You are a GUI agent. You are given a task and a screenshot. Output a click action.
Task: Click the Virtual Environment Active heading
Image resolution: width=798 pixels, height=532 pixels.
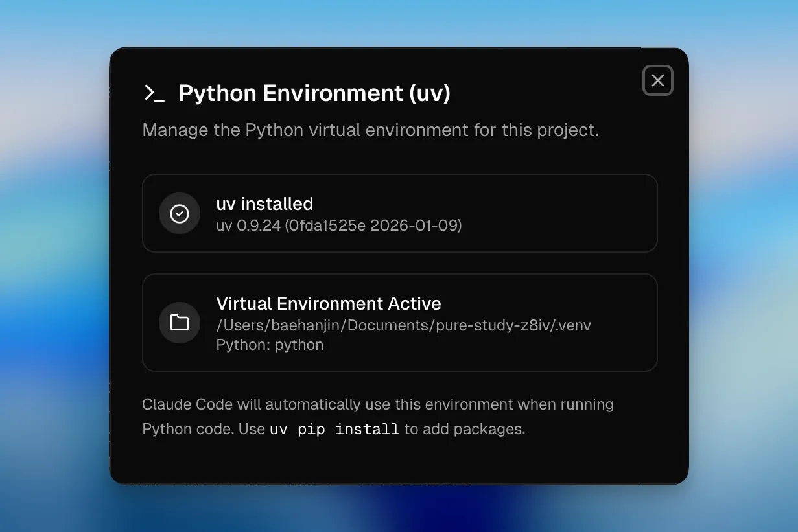click(328, 303)
